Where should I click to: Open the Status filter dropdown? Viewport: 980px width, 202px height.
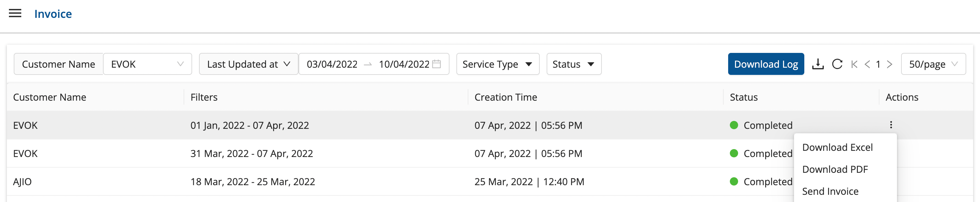[573, 64]
